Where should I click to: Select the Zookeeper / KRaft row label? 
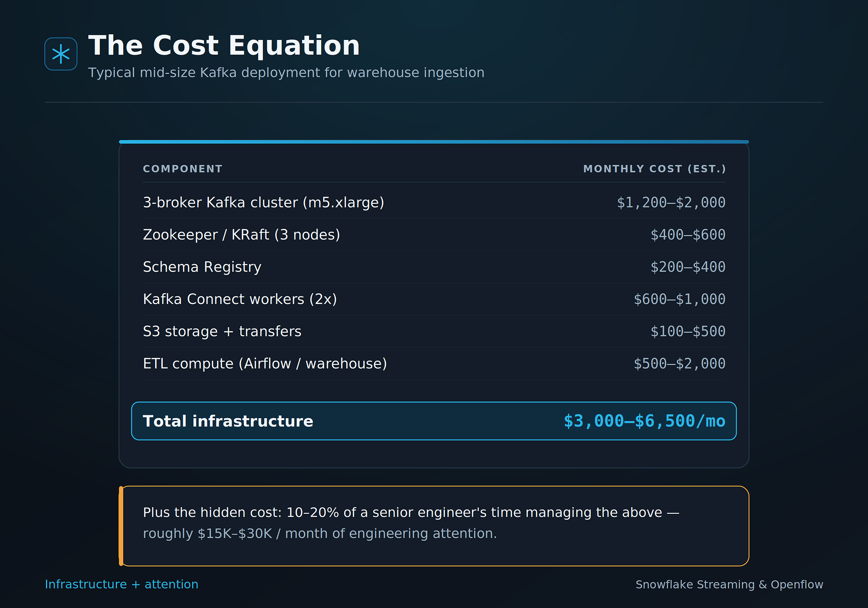coord(241,235)
